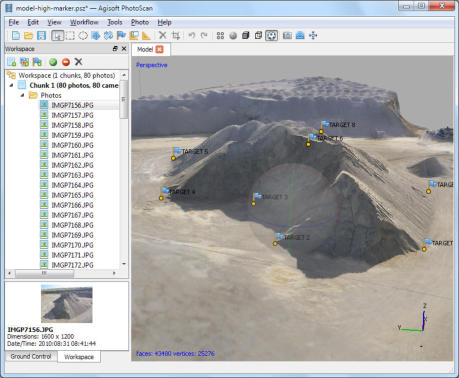Save the project with the floppy disk icon
Viewport: 459px width, 378px height.
pyautogui.click(x=41, y=35)
